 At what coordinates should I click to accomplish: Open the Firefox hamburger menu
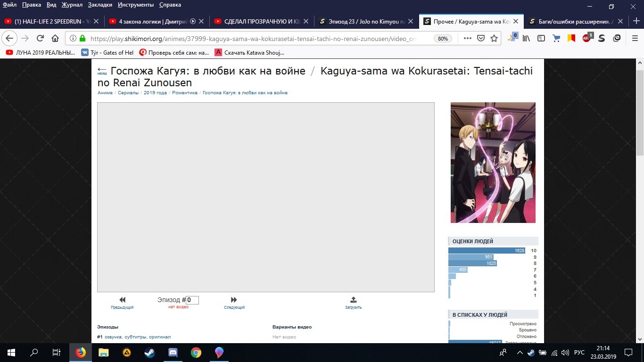click(x=635, y=38)
